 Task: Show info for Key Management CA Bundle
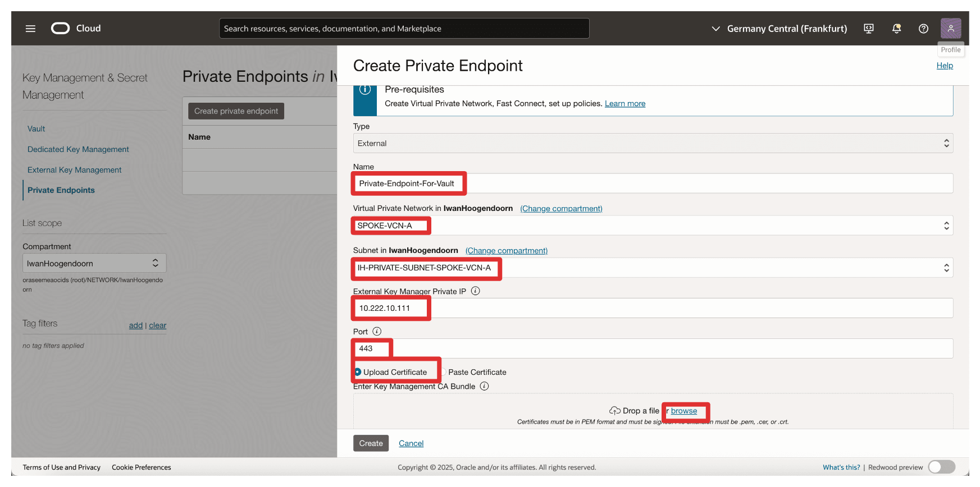pos(484,387)
